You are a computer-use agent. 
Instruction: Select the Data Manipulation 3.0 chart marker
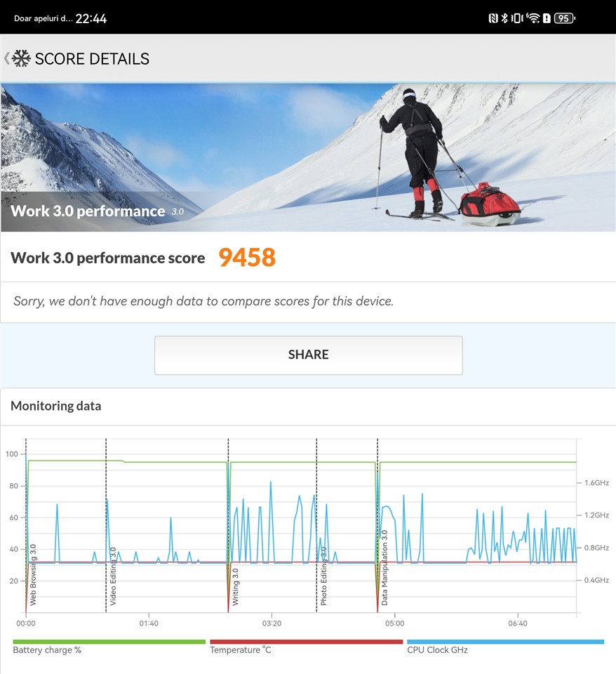click(x=384, y=568)
